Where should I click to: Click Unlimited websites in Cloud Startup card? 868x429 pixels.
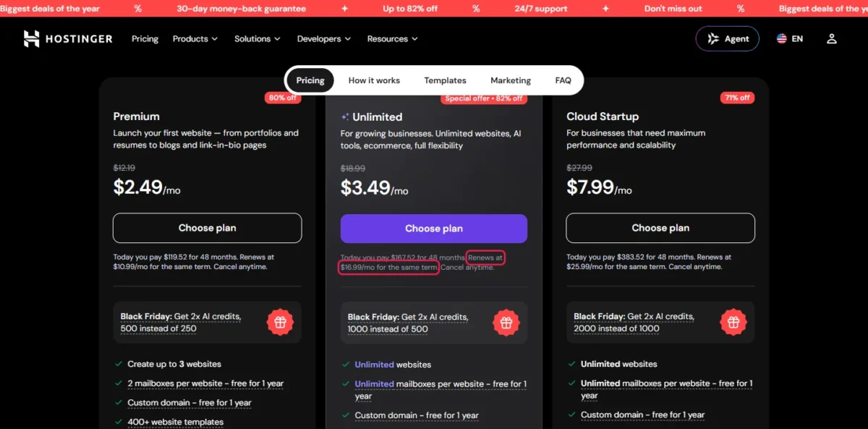tap(619, 364)
